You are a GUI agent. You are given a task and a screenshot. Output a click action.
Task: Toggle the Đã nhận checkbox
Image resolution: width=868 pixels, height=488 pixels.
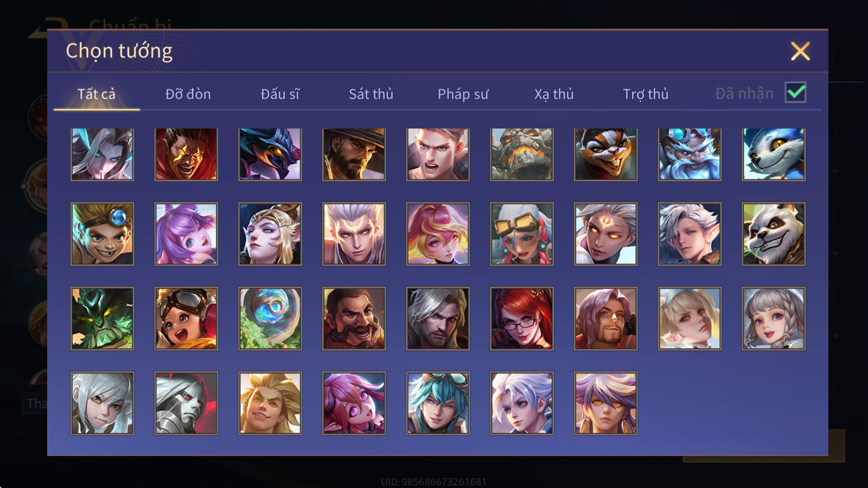click(x=795, y=93)
